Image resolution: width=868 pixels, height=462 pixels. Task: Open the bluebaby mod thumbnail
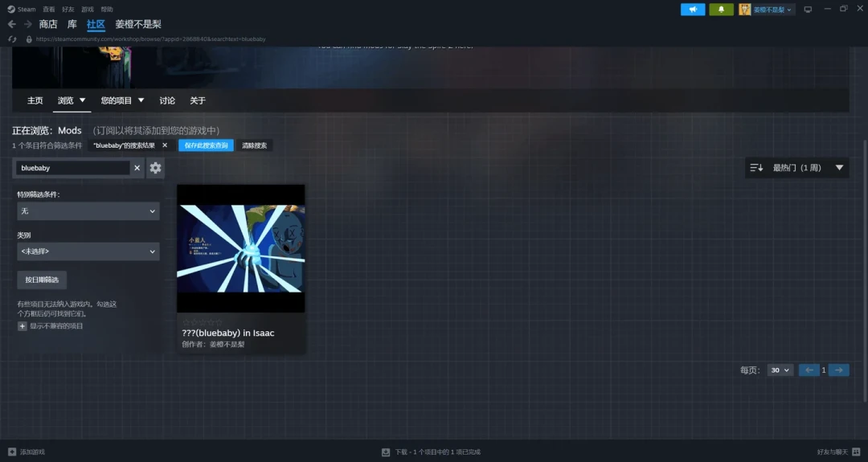(x=241, y=248)
